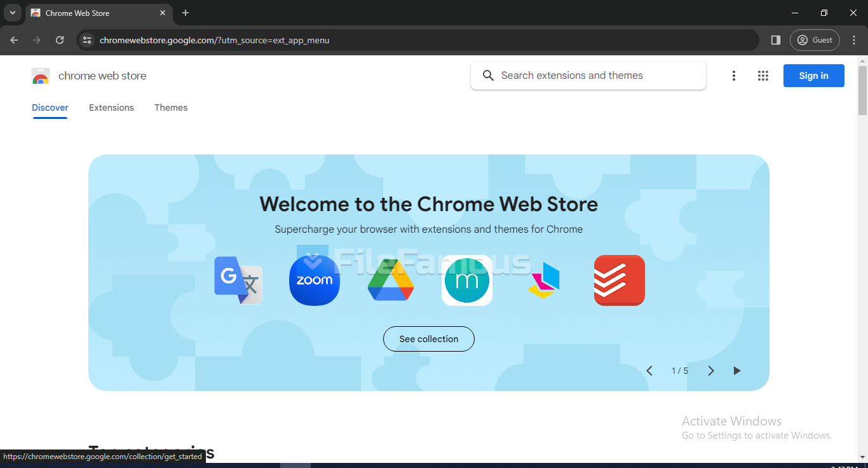Click the Chrome Web Store logo
This screenshot has width=868, height=468.
(x=41, y=76)
